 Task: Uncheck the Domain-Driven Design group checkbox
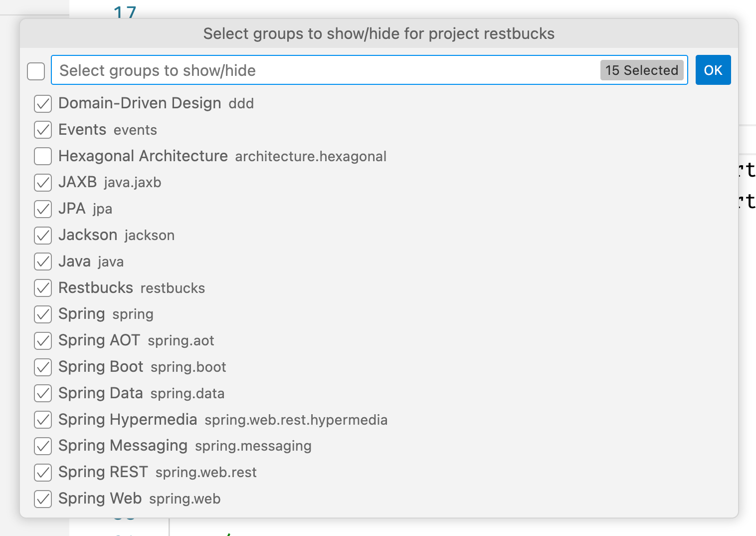[43, 104]
